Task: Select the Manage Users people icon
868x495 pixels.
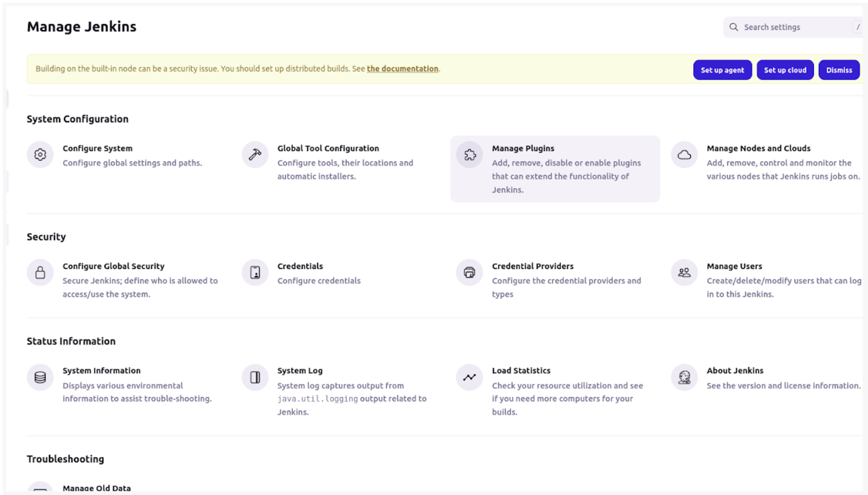Action: (684, 272)
